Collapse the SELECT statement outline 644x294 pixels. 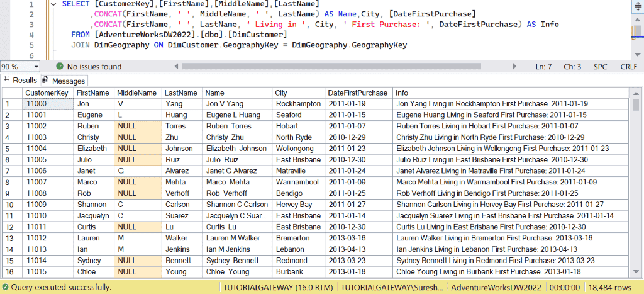click(x=55, y=4)
